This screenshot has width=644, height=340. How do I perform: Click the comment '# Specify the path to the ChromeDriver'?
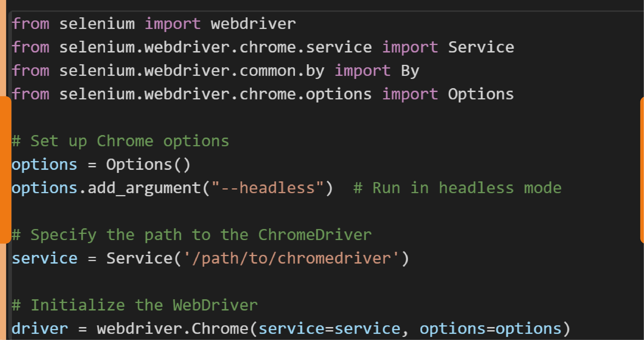tap(191, 235)
